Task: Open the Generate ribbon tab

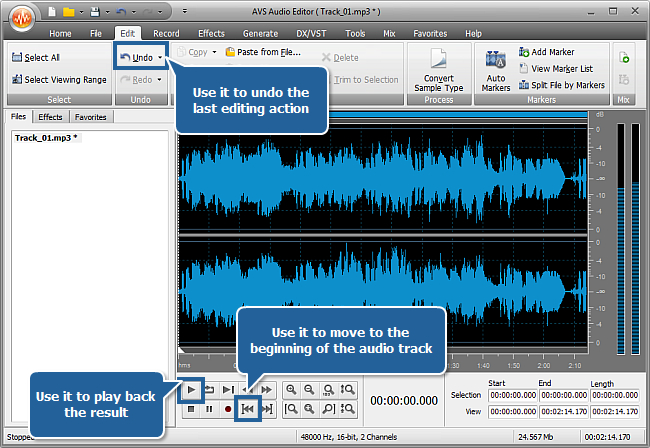Action: (260, 34)
